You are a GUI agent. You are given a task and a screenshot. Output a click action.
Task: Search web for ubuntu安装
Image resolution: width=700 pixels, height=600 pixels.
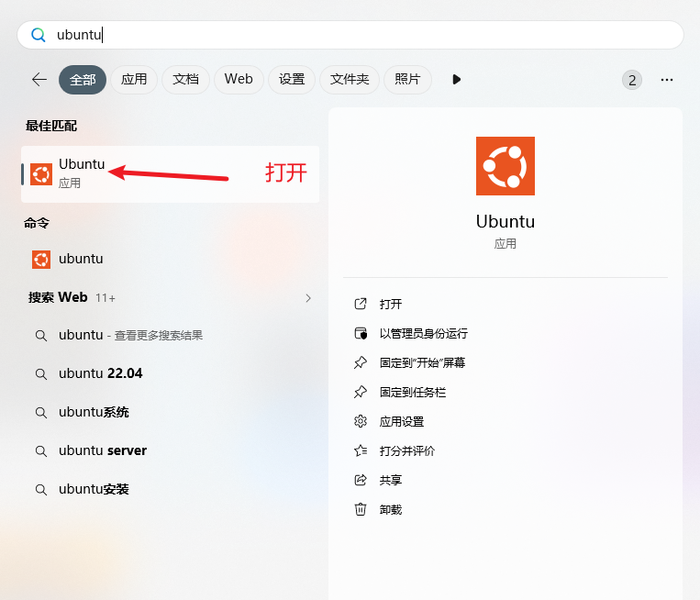coord(170,489)
